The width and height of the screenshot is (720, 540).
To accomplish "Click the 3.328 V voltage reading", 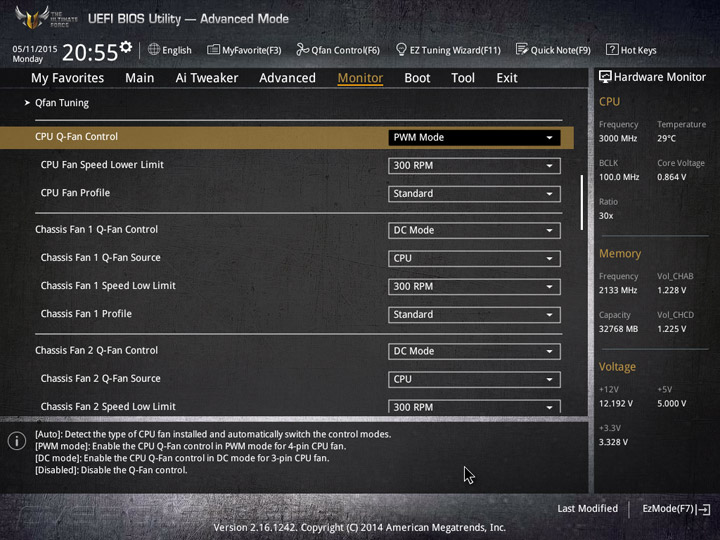I will coord(613,443).
